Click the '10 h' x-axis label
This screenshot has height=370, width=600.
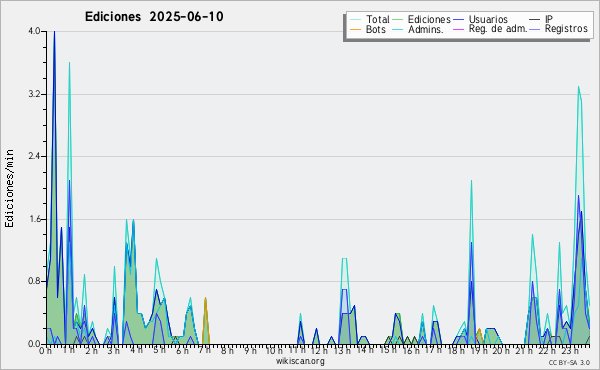pos(274,350)
